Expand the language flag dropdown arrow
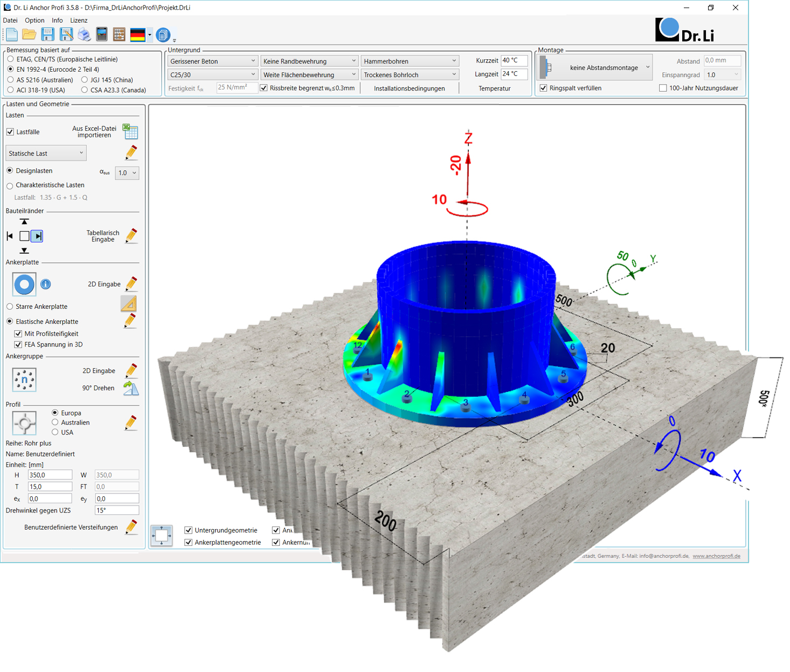The image size is (790, 672). tap(150, 35)
